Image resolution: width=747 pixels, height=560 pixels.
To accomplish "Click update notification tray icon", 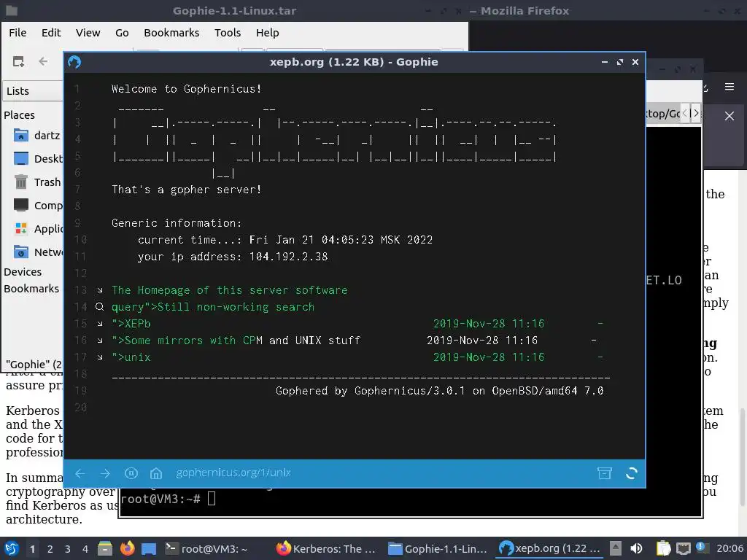I will point(701,547).
